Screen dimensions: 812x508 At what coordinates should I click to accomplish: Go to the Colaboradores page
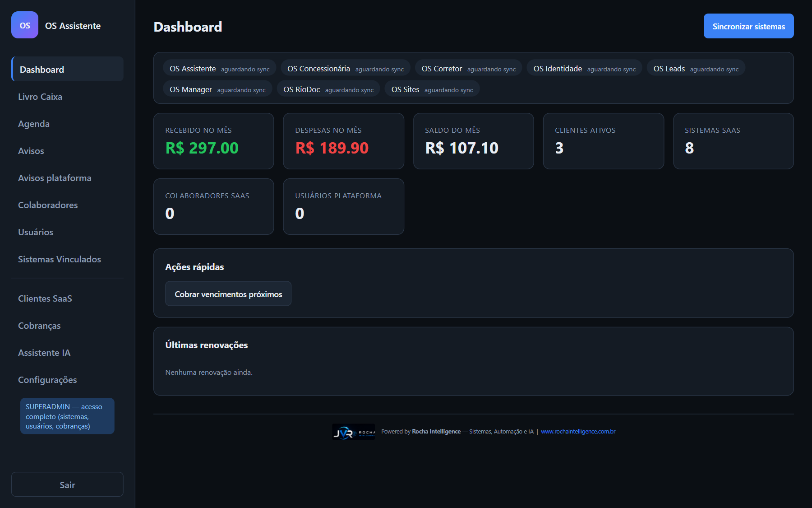tap(67, 205)
